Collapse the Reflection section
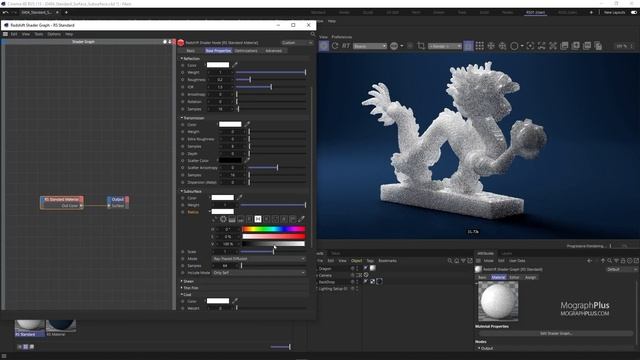Viewport: 640px width, 360px height. [x=182, y=58]
